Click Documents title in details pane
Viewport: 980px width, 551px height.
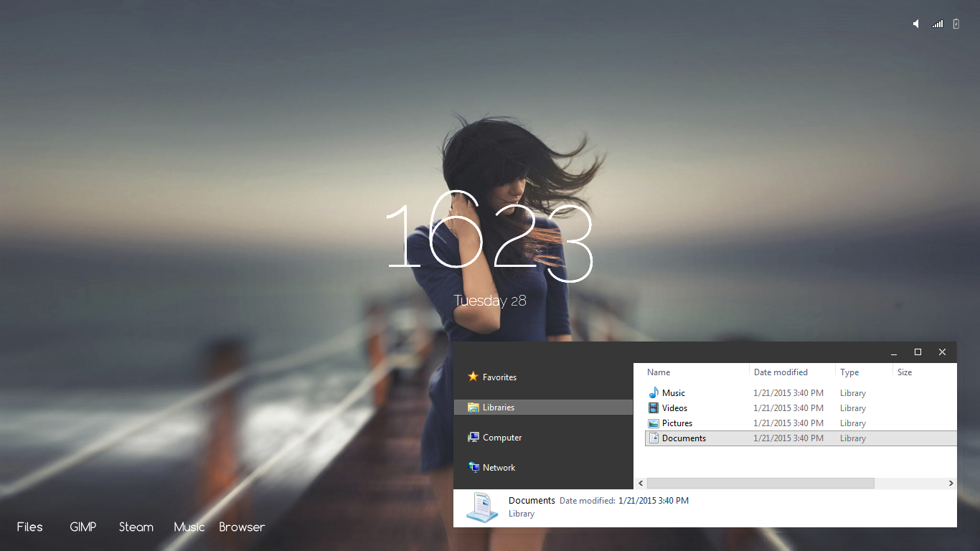pos(532,501)
